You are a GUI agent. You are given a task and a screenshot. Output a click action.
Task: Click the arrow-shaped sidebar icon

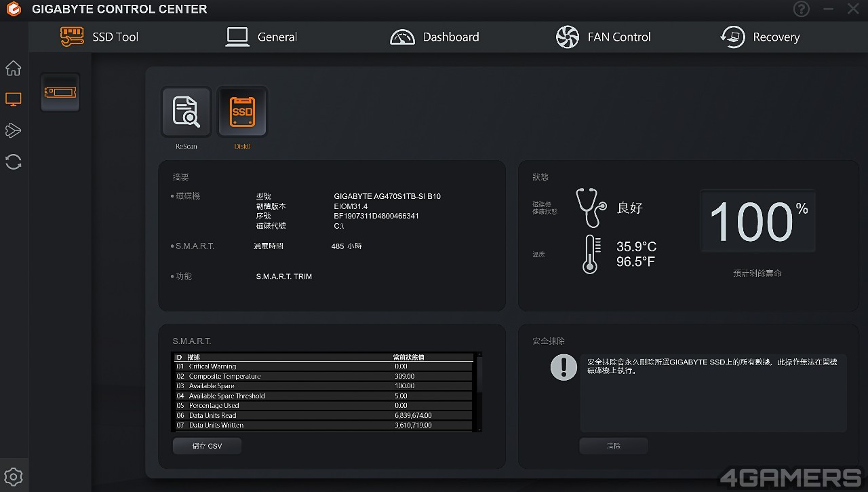click(14, 130)
